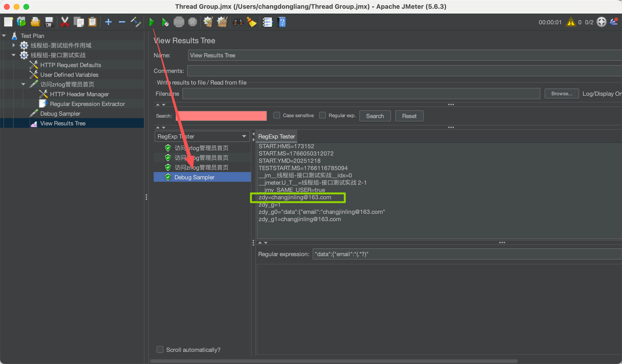Enable Scroll automatically checkbox
This screenshot has height=364, width=622.
click(x=160, y=349)
